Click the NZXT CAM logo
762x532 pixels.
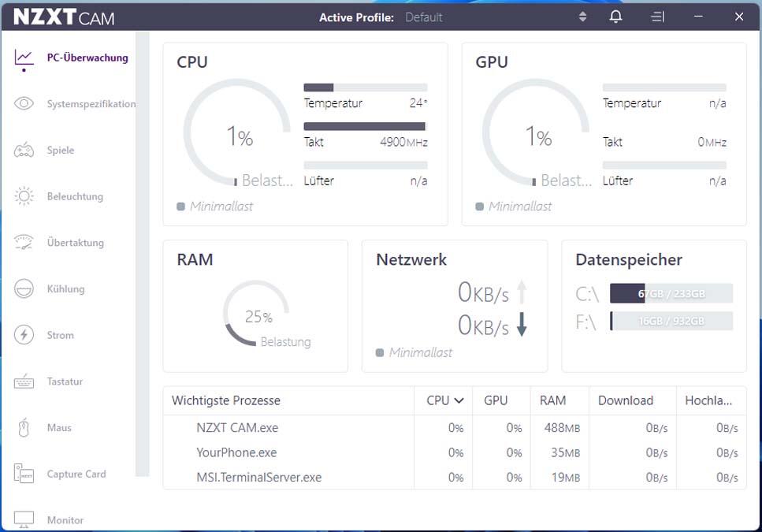pyautogui.click(x=64, y=17)
